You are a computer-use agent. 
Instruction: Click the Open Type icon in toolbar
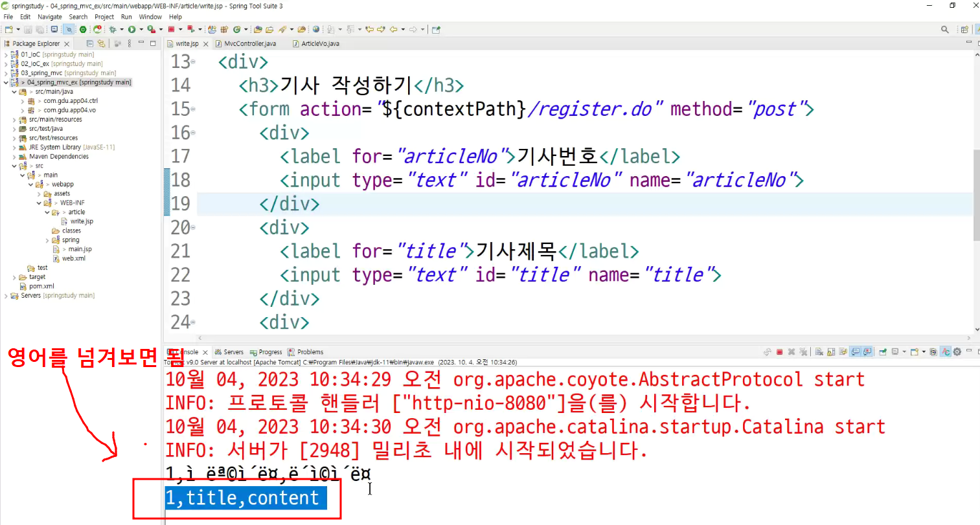258,29
